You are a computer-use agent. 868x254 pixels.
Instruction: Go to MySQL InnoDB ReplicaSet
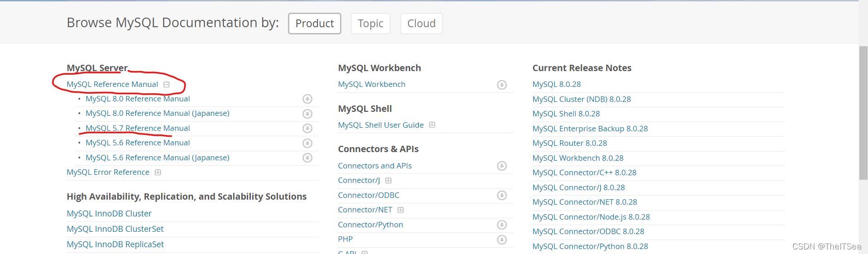[115, 244]
